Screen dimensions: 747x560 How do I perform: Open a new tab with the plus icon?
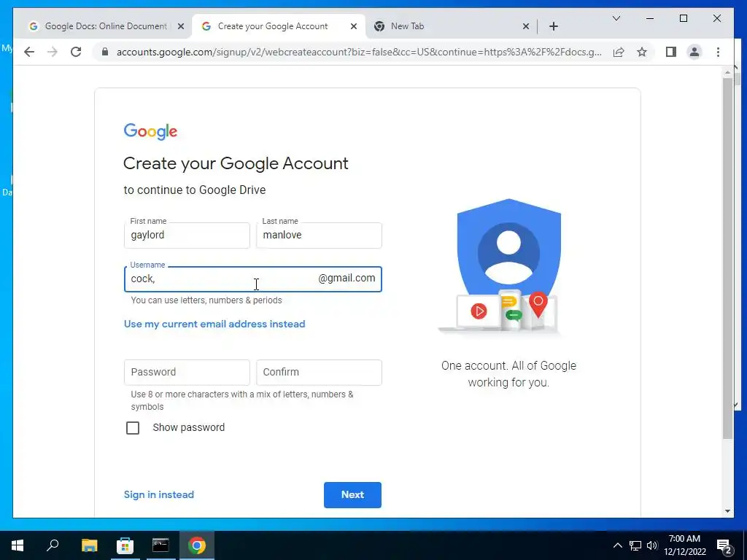coord(553,26)
